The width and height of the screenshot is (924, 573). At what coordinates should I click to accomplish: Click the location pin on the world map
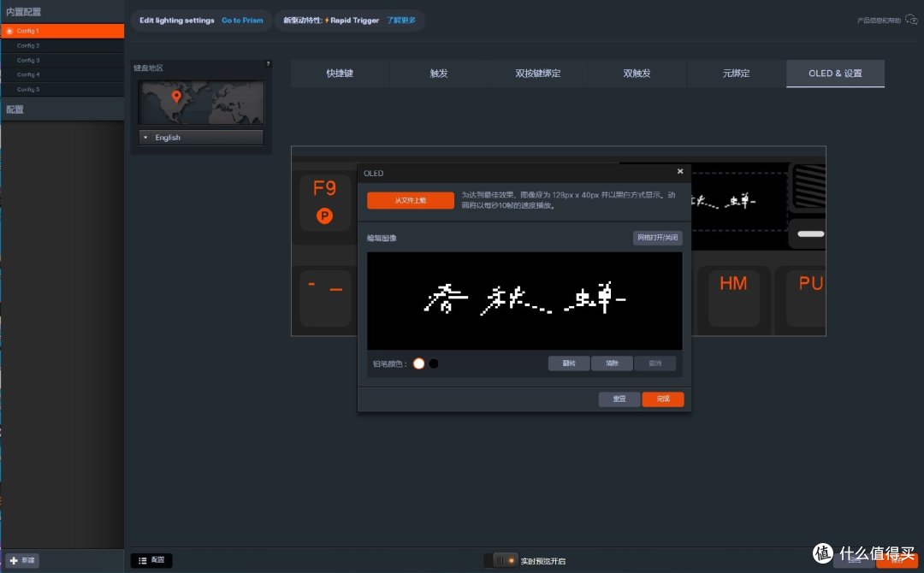tap(177, 97)
